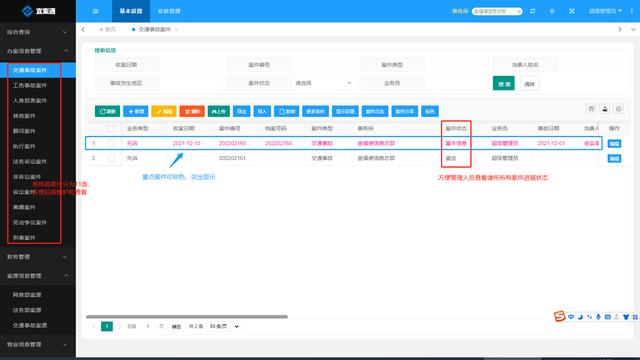Viewport: 640px width, 360px height.
Task: Click the 清除 clear button
Action: [x=529, y=84]
